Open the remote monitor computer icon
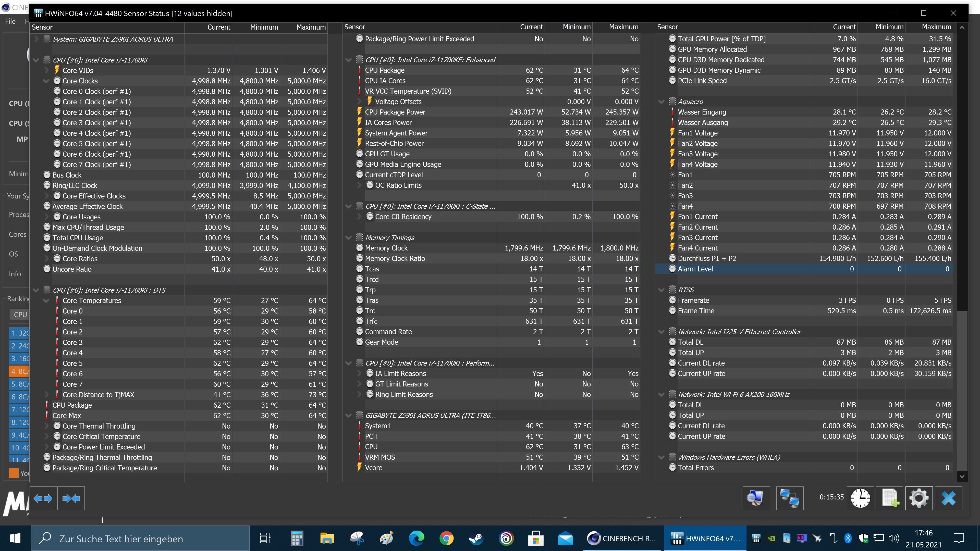The width and height of the screenshot is (980, 551). point(756,498)
